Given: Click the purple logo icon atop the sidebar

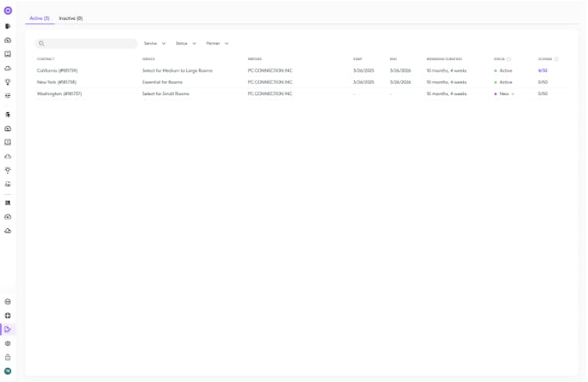Looking at the screenshot, I should (x=8, y=11).
